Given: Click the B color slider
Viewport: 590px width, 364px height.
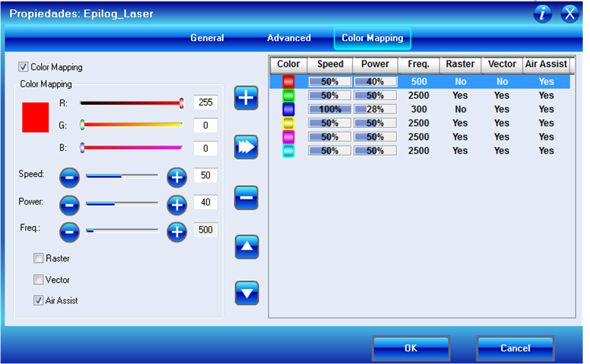Looking at the screenshot, I should point(132,147).
